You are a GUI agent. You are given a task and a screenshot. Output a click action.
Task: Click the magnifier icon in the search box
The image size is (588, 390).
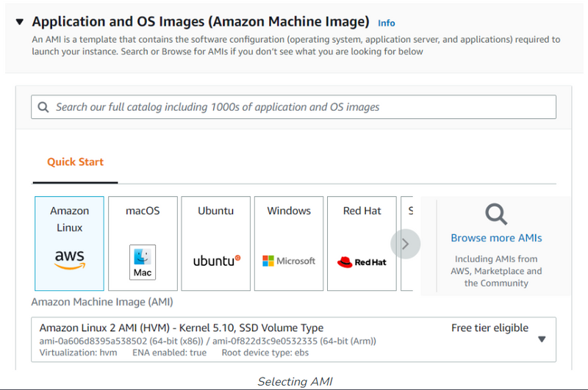[43, 107]
